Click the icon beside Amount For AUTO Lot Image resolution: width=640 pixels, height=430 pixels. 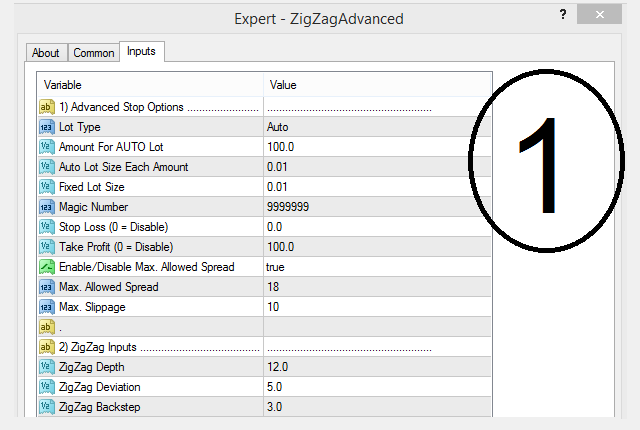pyautogui.click(x=47, y=147)
